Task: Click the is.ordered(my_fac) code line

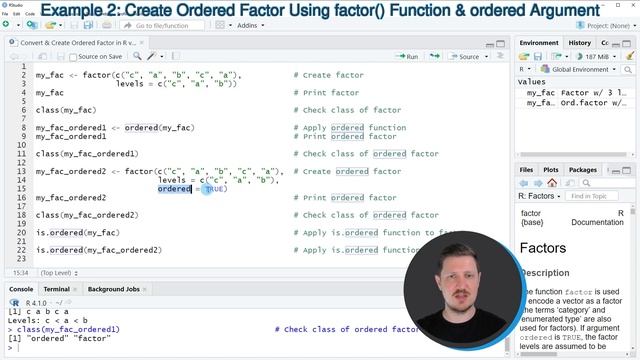Action: 78,233
